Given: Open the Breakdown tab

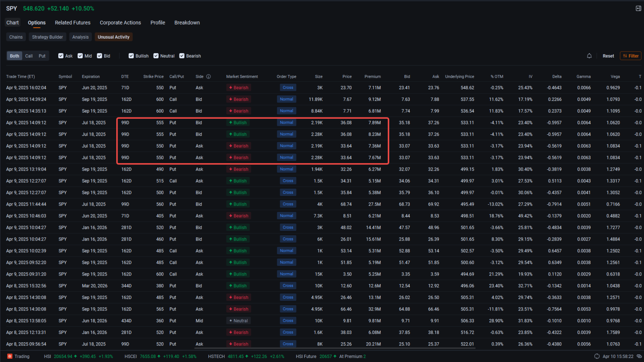Looking at the screenshot, I should [x=187, y=23].
